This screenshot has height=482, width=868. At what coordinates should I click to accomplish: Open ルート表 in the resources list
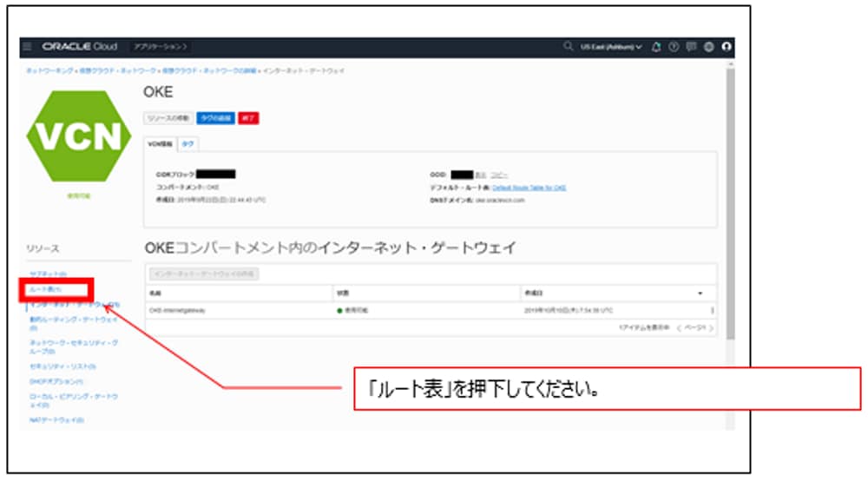click(45, 289)
